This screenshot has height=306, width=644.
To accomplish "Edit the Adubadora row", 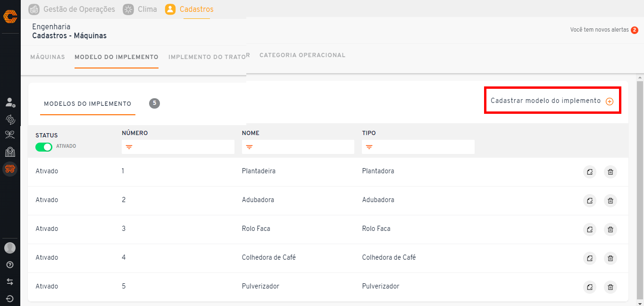I will (x=590, y=201).
